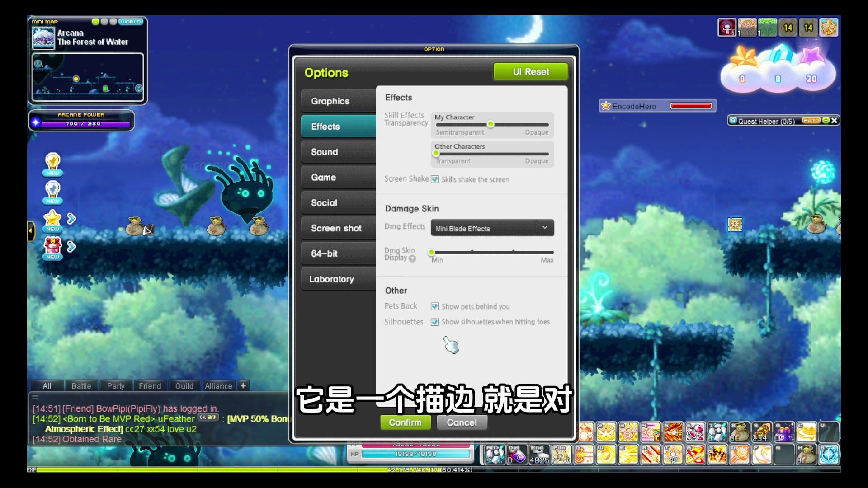Enable Silhouettes when hitting foes
Image resolution: width=868 pixels, height=488 pixels.
434,322
